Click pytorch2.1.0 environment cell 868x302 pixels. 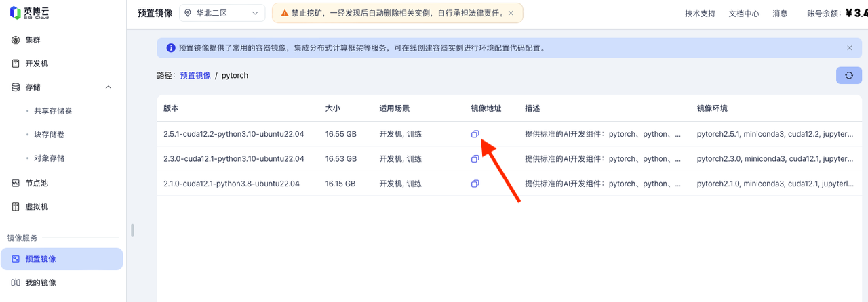[775, 184]
